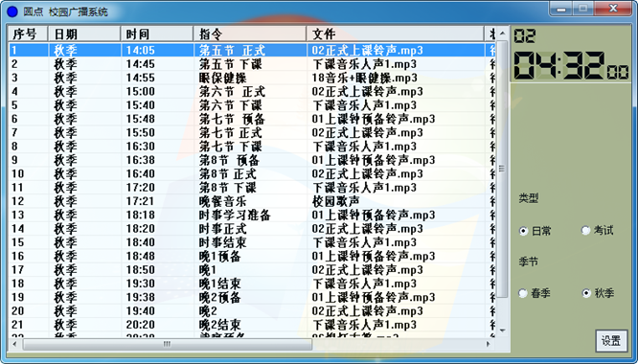Sort by the 日期 column header

point(84,34)
